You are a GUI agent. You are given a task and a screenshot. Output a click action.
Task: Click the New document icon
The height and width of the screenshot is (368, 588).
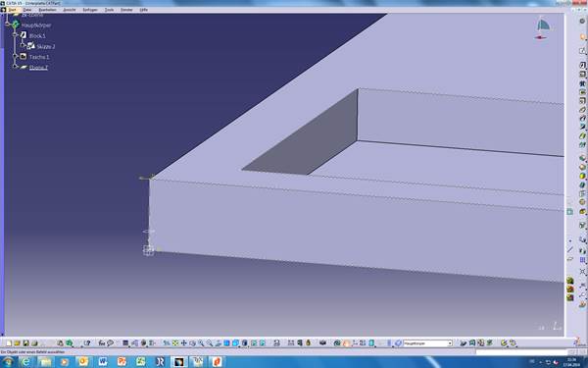click(x=9, y=343)
